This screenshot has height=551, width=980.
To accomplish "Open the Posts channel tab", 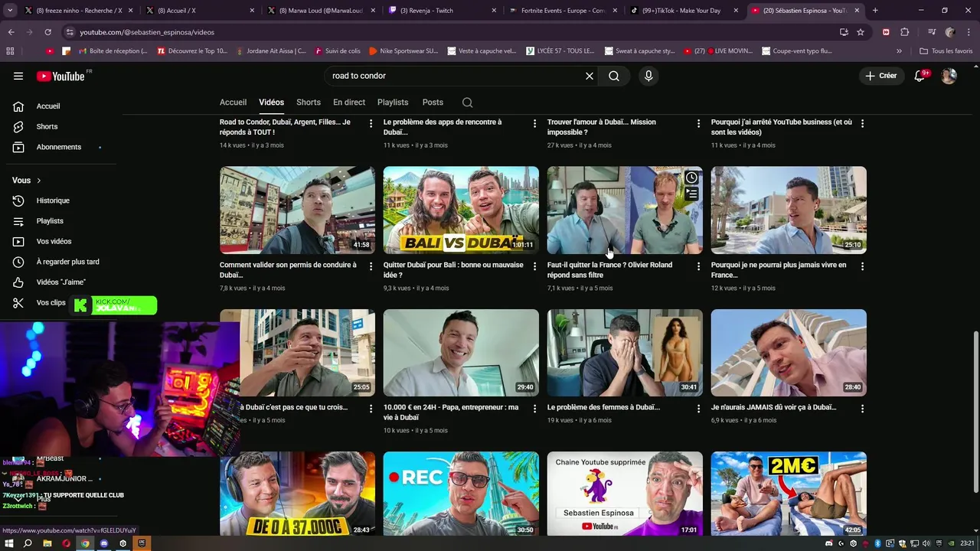I will point(433,103).
